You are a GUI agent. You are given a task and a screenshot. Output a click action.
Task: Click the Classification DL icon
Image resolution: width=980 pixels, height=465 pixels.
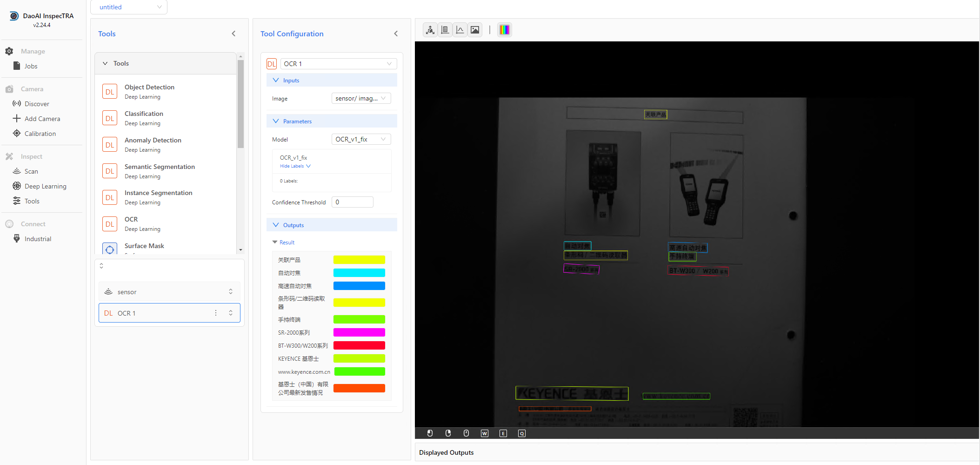(110, 118)
